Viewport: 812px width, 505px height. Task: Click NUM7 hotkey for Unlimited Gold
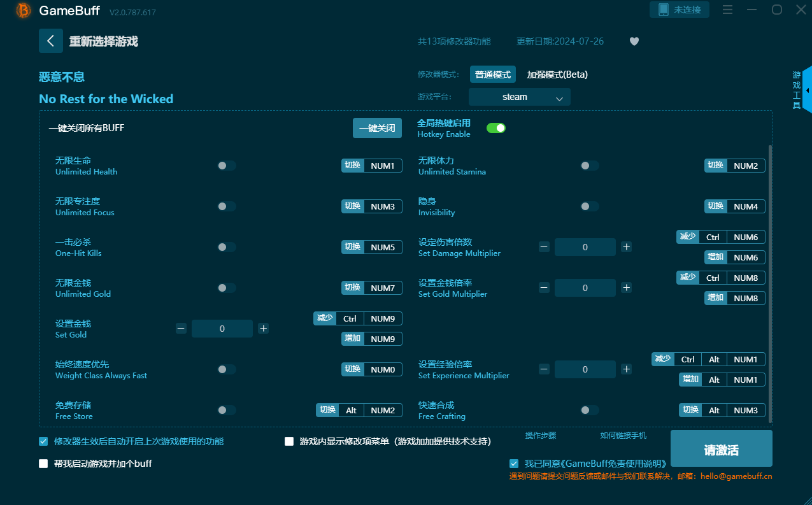pyautogui.click(x=383, y=288)
